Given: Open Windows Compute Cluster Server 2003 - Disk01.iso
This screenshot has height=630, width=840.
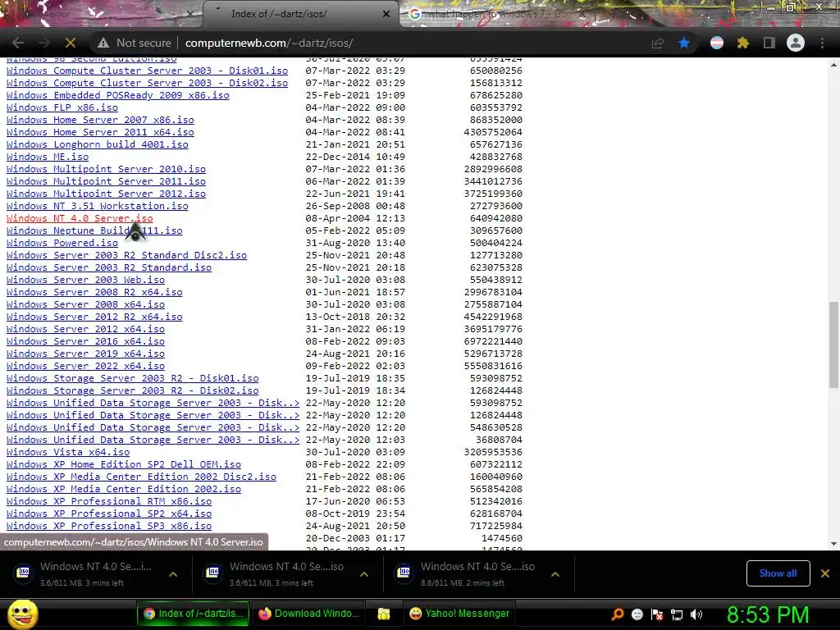Looking at the screenshot, I should pos(148,71).
